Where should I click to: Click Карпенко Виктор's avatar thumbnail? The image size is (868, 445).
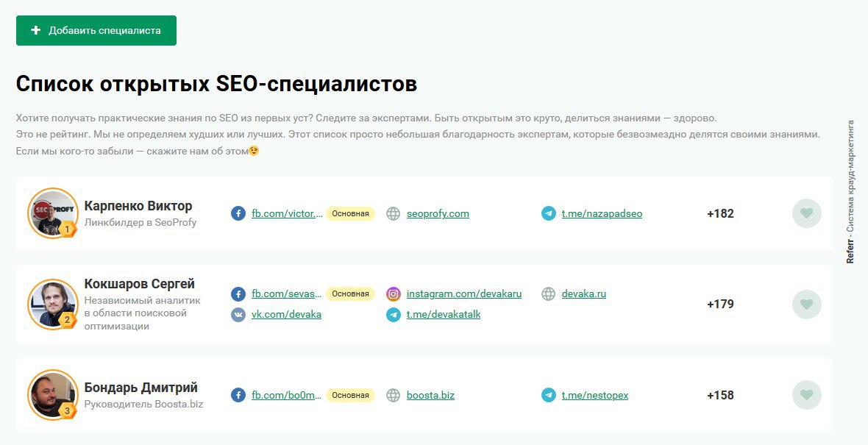tap(53, 213)
